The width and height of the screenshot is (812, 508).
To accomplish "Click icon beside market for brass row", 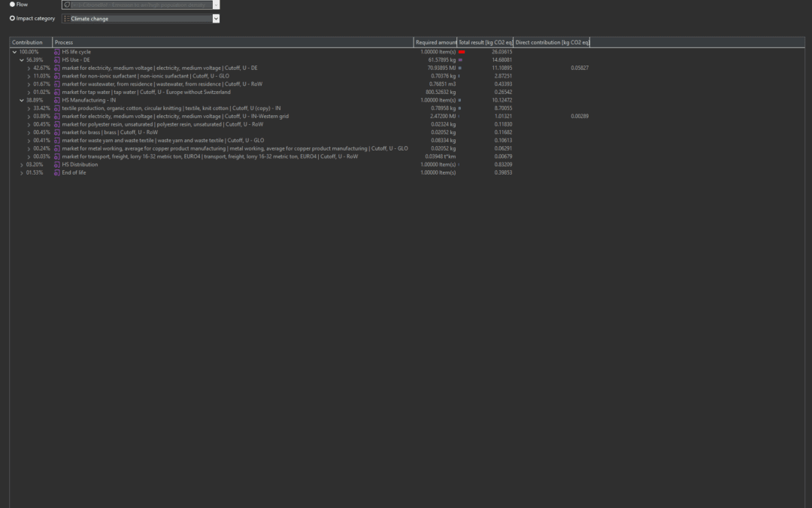I will [x=57, y=132].
